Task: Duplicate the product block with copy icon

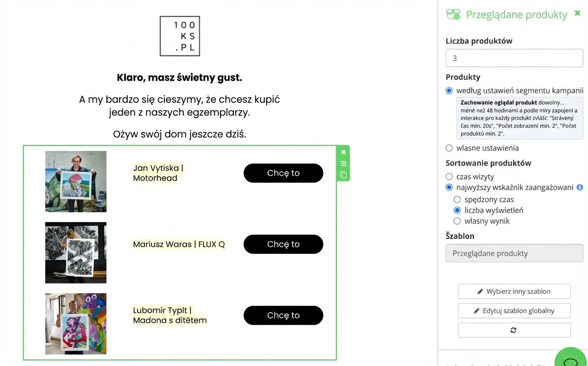Action: [x=343, y=175]
